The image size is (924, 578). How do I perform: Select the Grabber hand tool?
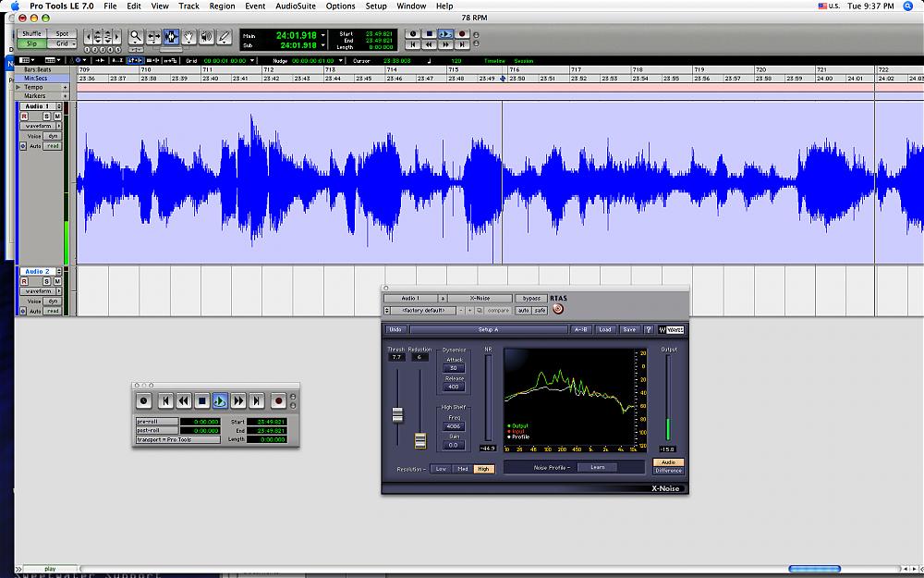(188, 37)
